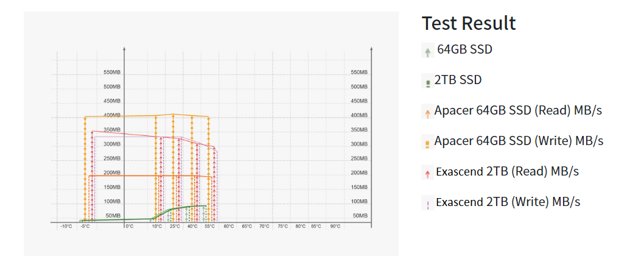Viewport: 644px width, 256px height.
Task: Click the 0°C label at the chart origin
Action: 130,227
